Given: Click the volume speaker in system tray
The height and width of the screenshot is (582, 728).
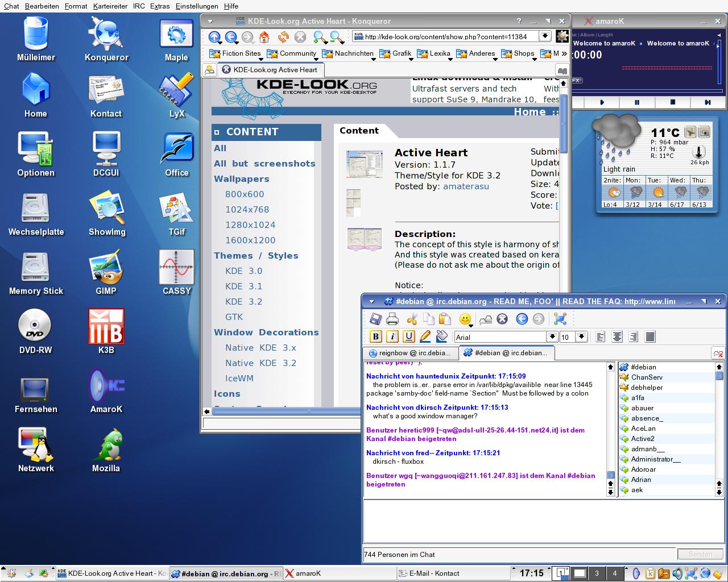Looking at the screenshot, I should 677,573.
